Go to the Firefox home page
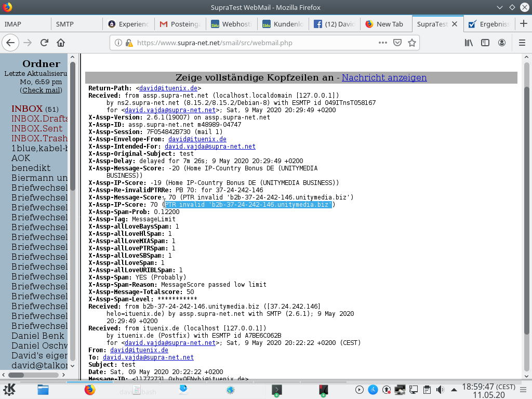This screenshot has width=532, height=399. [61, 43]
